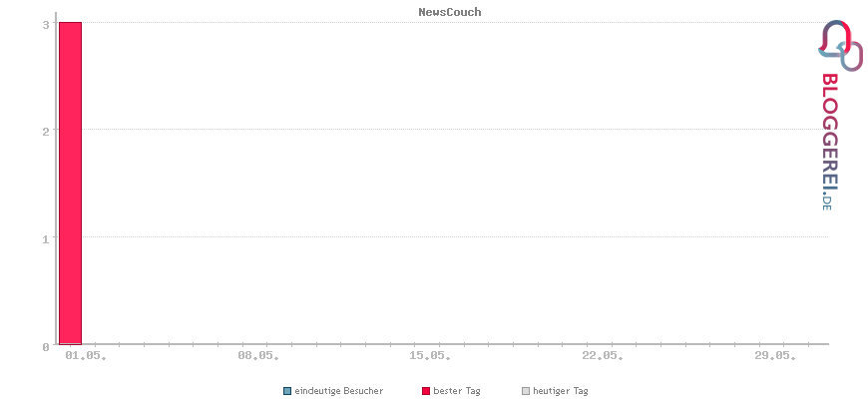Click the grey heutiger Tag legend swatch
The height and width of the screenshot is (399, 868).
(x=526, y=391)
